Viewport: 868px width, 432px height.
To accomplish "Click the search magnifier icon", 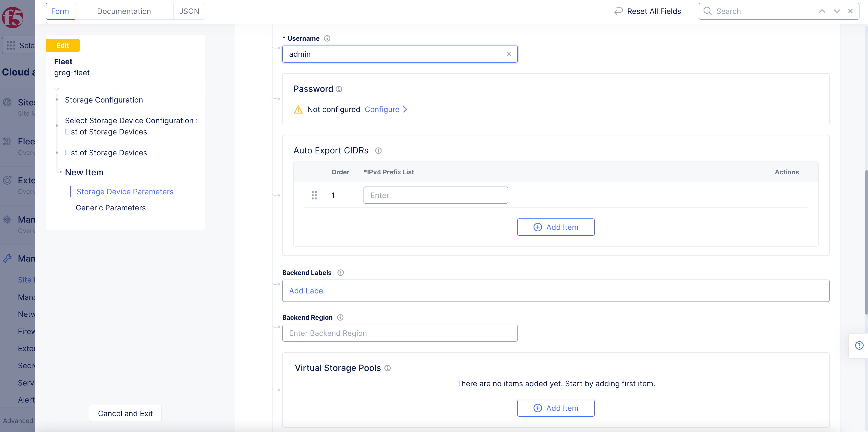I will click(x=708, y=11).
